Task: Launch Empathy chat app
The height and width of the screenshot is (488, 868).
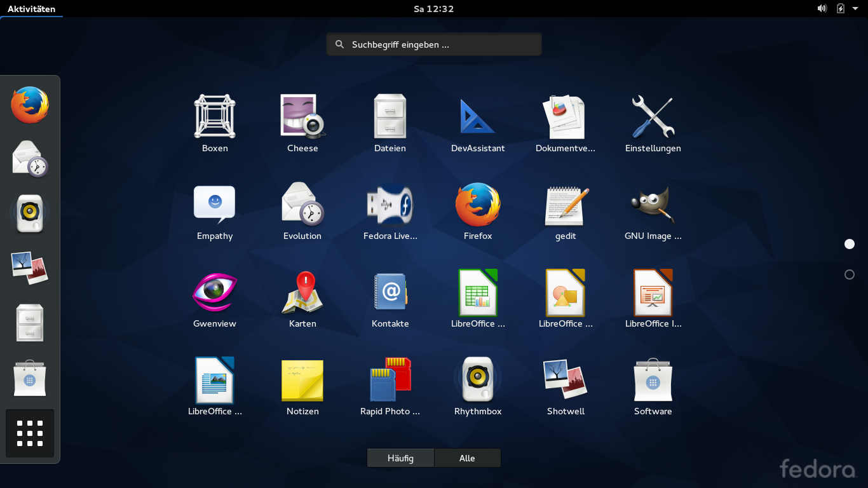Action: pyautogui.click(x=215, y=205)
